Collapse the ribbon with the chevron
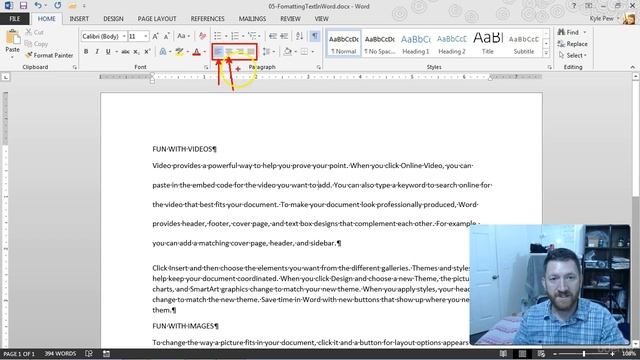This screenshot has width=640, height=360. (633, 67)
